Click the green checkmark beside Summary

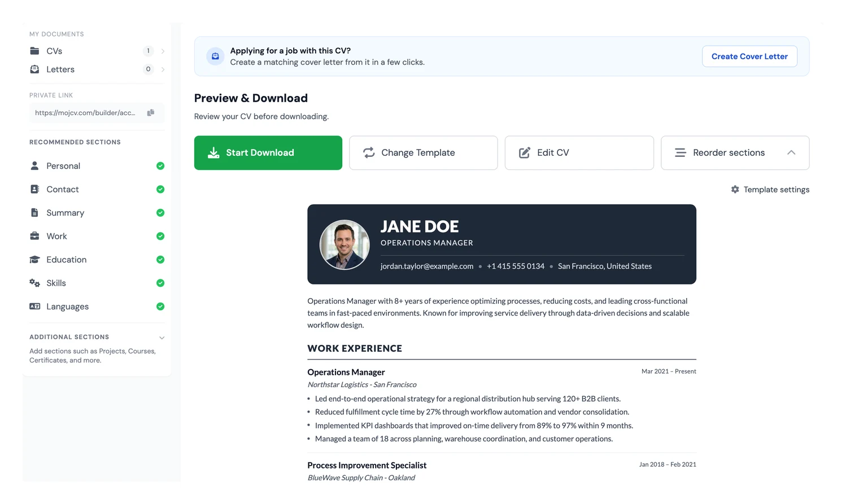[x=160, y=213]
